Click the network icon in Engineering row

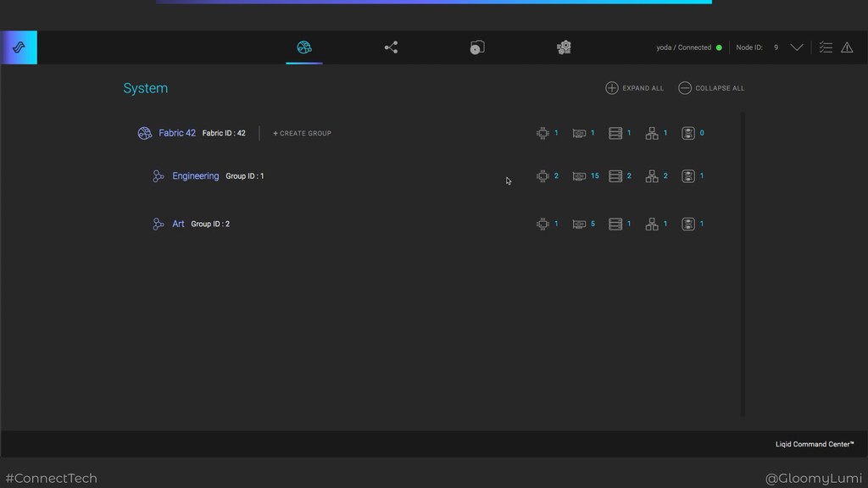[x=652, y=176]
